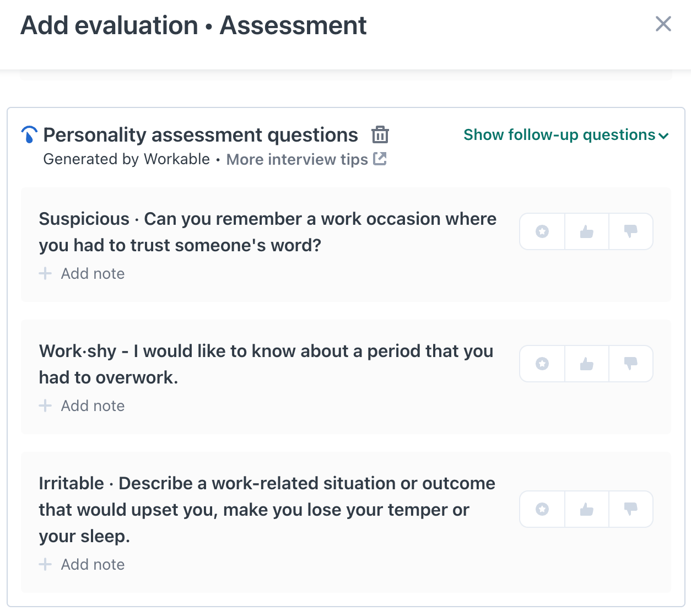Click the plus icon beside Irritable's Add note
Screen dimensions: 691x616
45,564
